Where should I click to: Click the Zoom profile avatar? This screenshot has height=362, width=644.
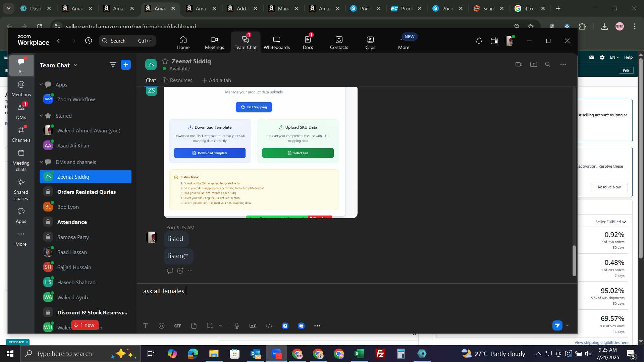(x=510, y=41)
